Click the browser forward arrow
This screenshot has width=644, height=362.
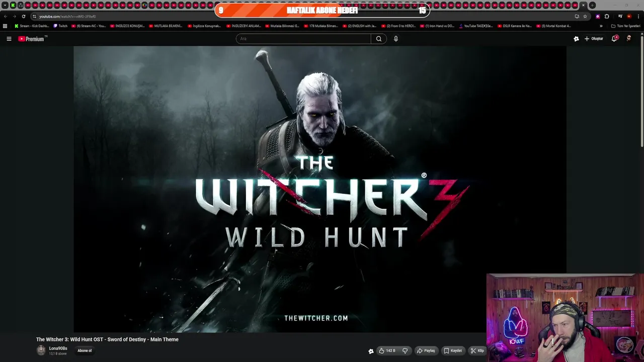[14, 16]
